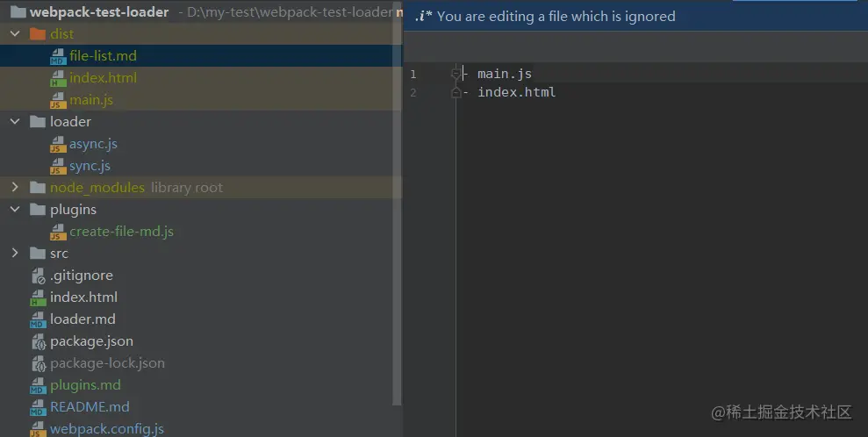The width and height of the screenshot is (868, 437).
Task: Open loader.md file
Action: pos(82,319)
